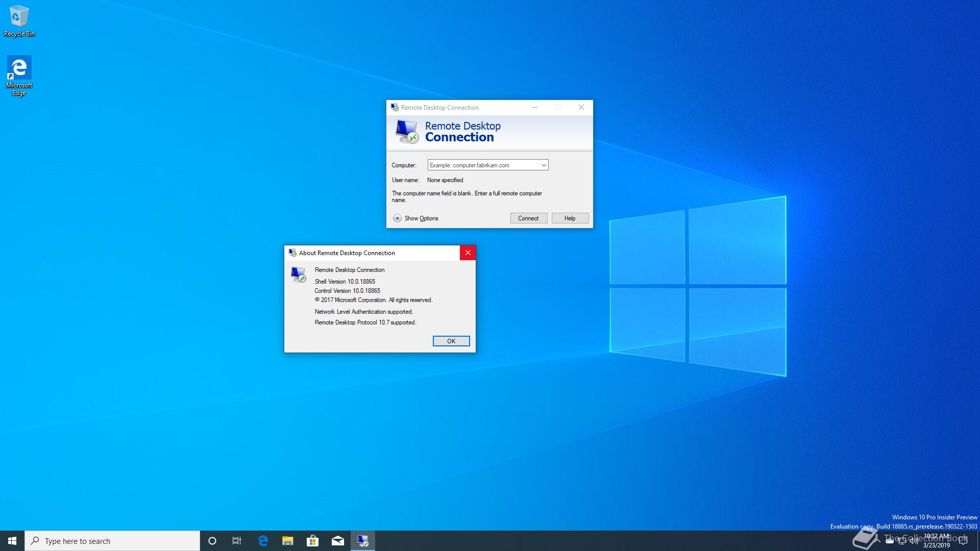Launch Microsoft Edge from the taskbar
The height and width of the screenshot is (551, 980).
click(263, 541)
